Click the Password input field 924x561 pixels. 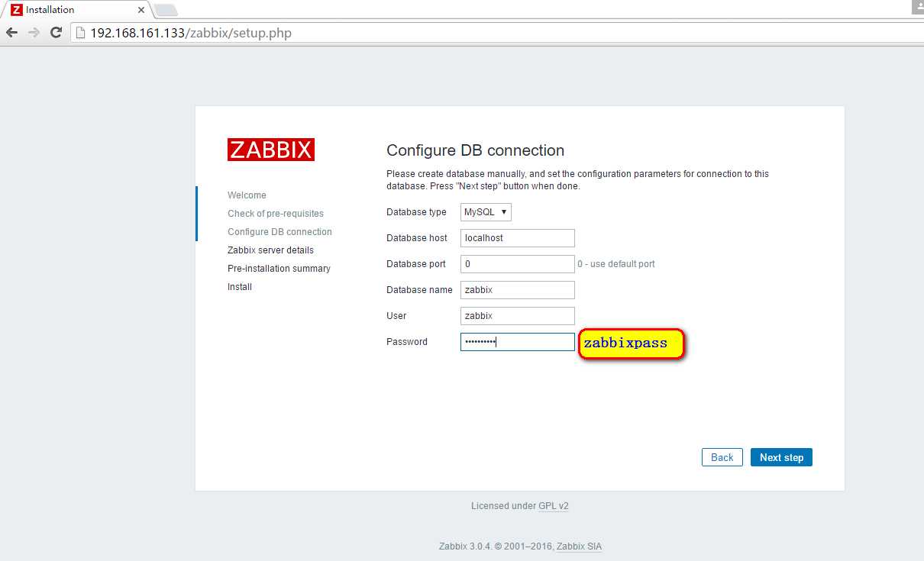click(x=518, y=342)
